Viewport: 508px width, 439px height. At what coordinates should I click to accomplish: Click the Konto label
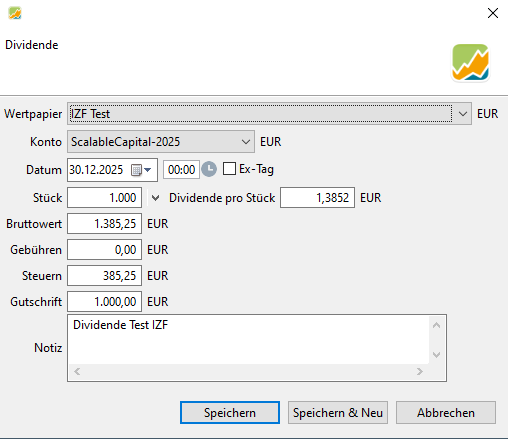pyautogui.click(x=46, y=142)
